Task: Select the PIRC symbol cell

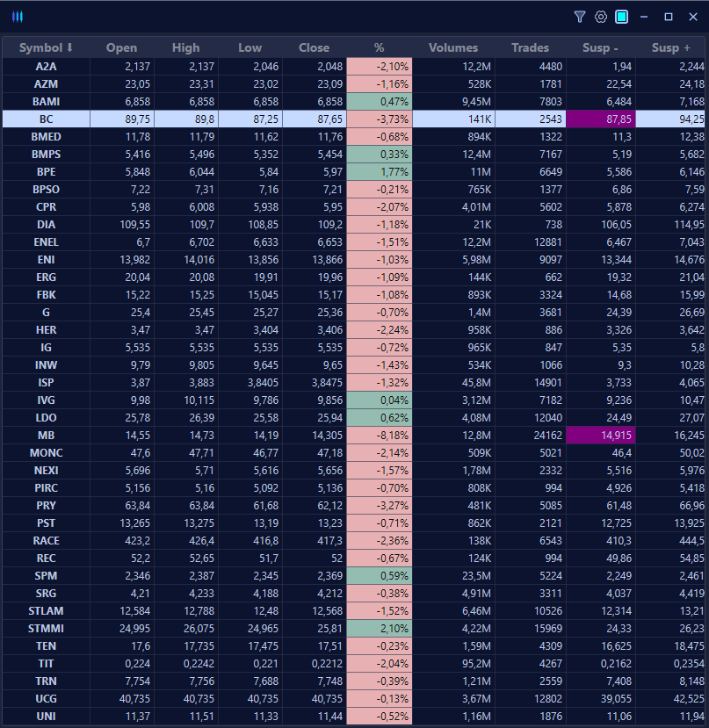Action: [x=46, y=488]
